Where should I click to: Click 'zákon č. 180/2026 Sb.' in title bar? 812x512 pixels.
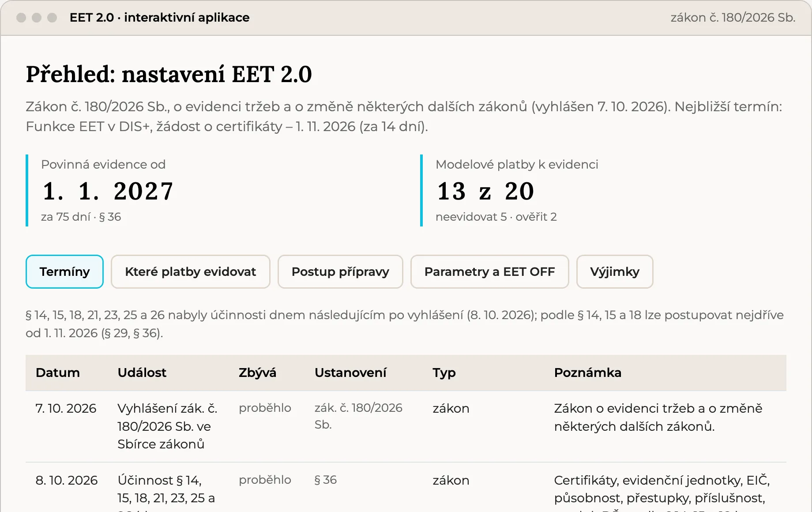(733, 18)
